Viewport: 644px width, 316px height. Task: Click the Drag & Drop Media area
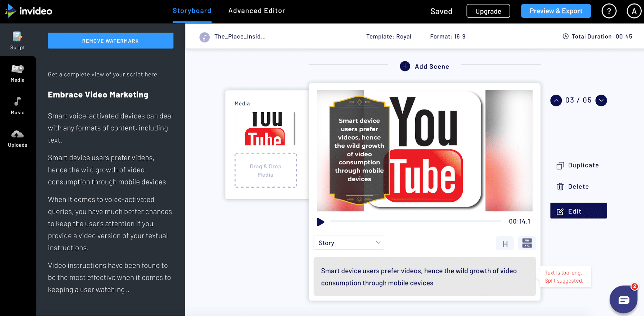[265, 170]
